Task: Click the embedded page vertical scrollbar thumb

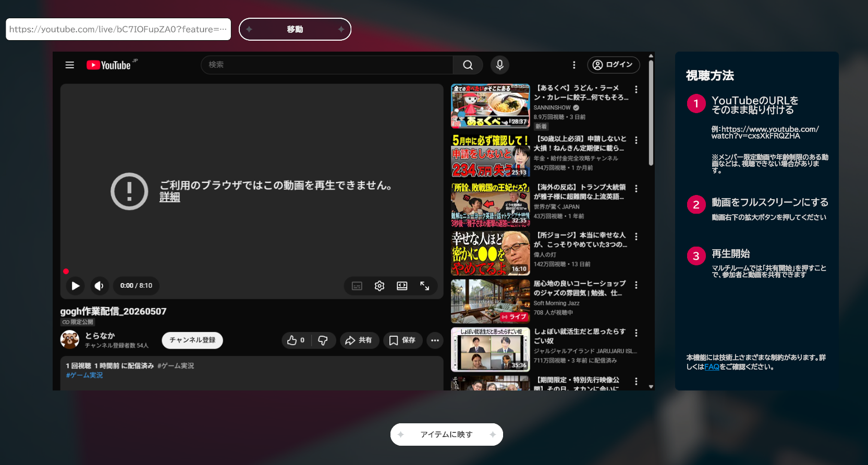Action: pyautogui.click(x=651, y=113)
